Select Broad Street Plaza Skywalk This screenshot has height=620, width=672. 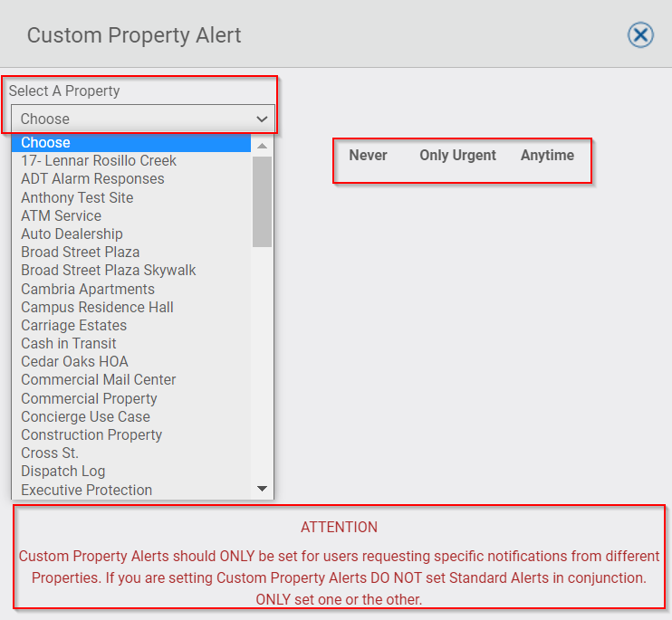[131, 271]
